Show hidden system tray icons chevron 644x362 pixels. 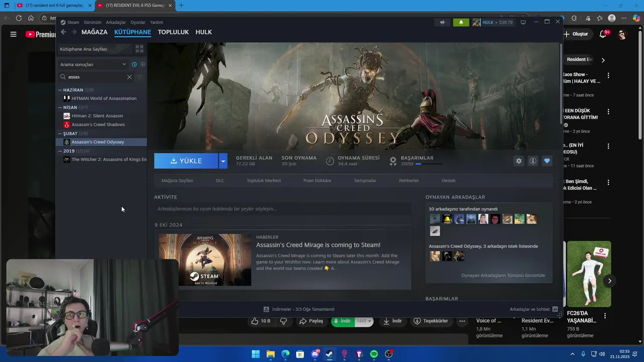point(573,354)
